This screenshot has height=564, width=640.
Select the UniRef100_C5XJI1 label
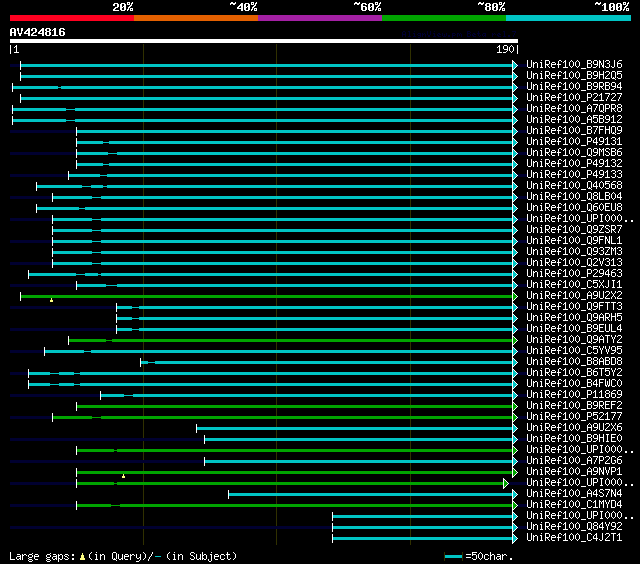(574, 285)
